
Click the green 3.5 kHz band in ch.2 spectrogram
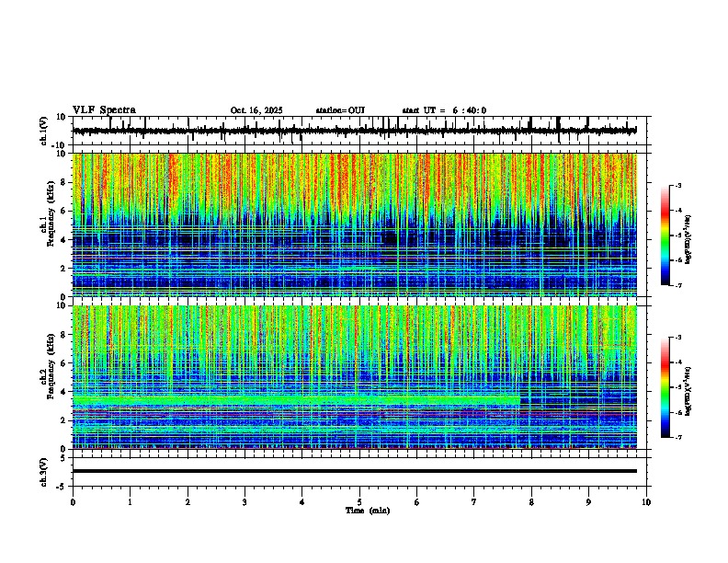296,399
